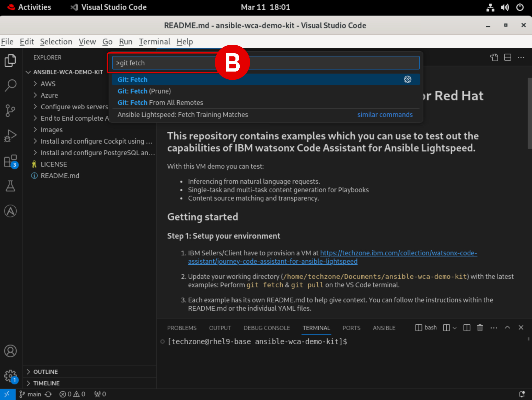
Task: Click the gear icon next to Git: Fetch
Action: click(407, 79)
